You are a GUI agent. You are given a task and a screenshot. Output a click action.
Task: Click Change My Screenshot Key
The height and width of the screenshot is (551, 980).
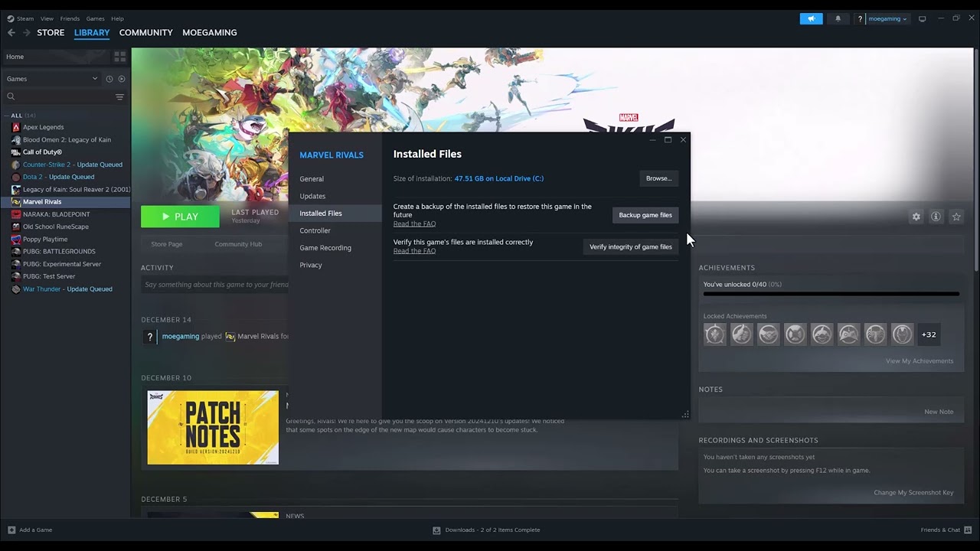913,493
